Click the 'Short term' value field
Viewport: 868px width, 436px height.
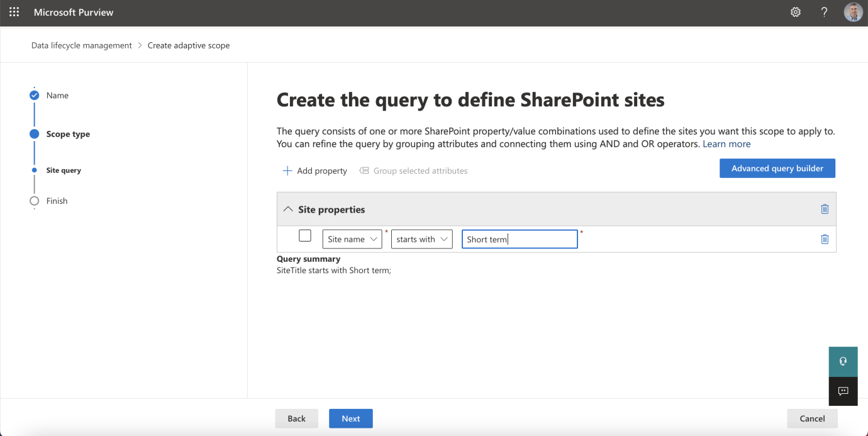click(519, 239)
